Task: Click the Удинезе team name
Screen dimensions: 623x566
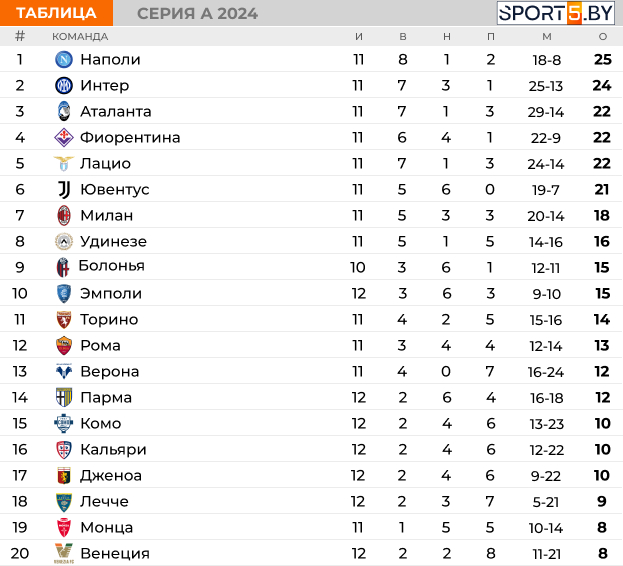Action: click(114, 241)
